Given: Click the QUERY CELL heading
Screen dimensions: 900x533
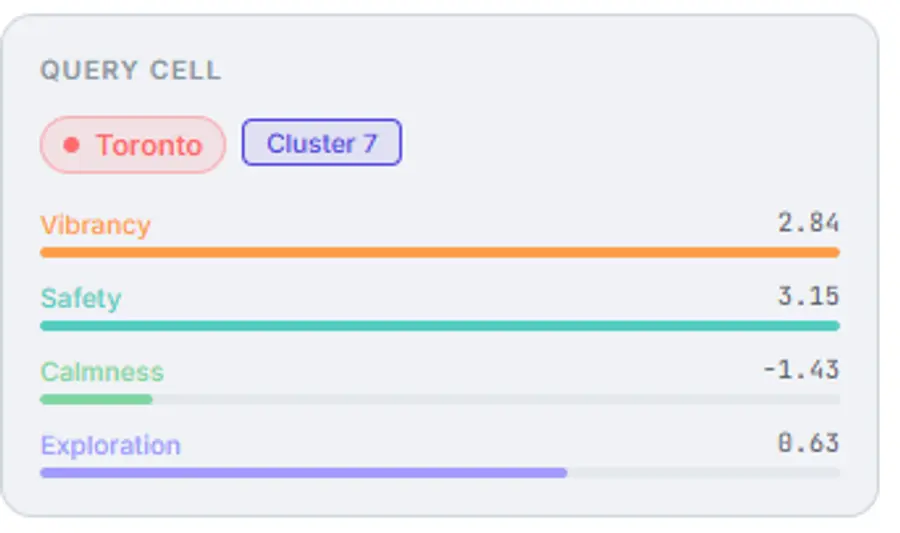Looking at the screenshot, I should (x=130, y=71).
